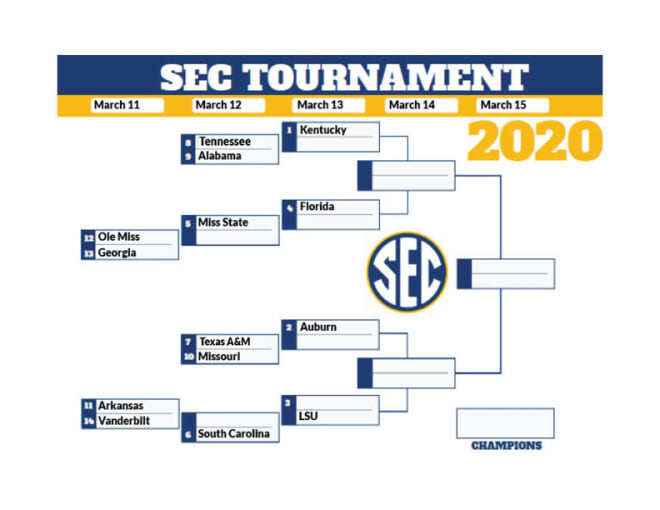Image resolution: width=660 pixels, height=510 pixels.
Task: Click the round SEC logo
Action: click(x=407, y=272)
